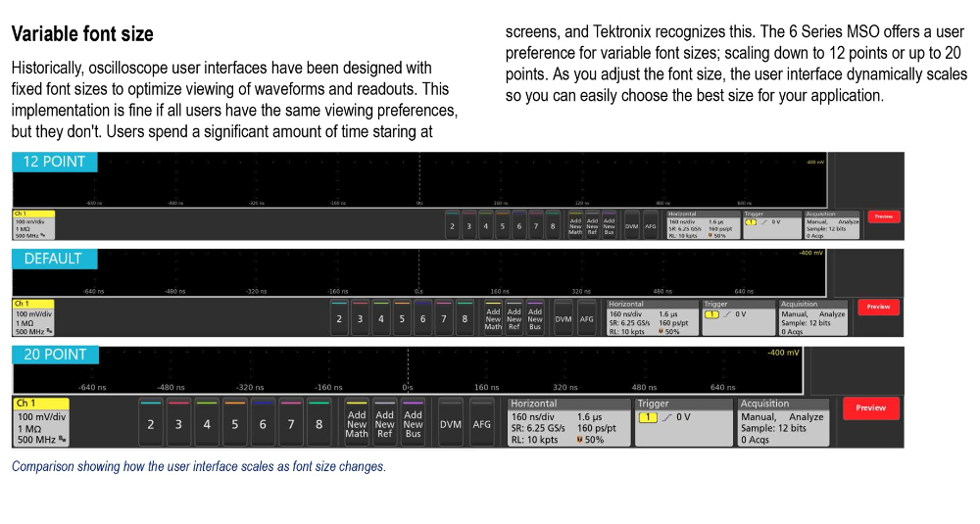Image resolution: width=980 pixels, height=524 pixels.
Task: Click channel 7 button in 12 point strip
Action: tap(536, 225)
